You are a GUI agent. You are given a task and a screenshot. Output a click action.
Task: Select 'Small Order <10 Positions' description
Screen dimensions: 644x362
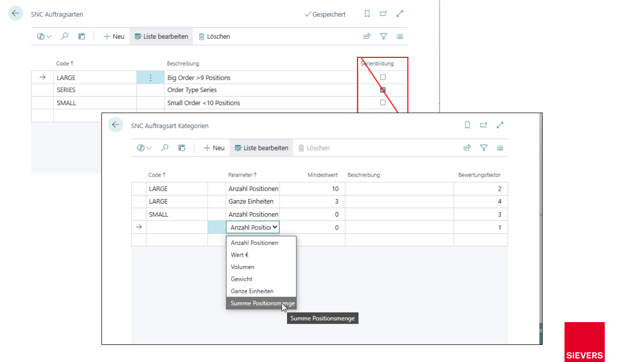click(204, 103)
